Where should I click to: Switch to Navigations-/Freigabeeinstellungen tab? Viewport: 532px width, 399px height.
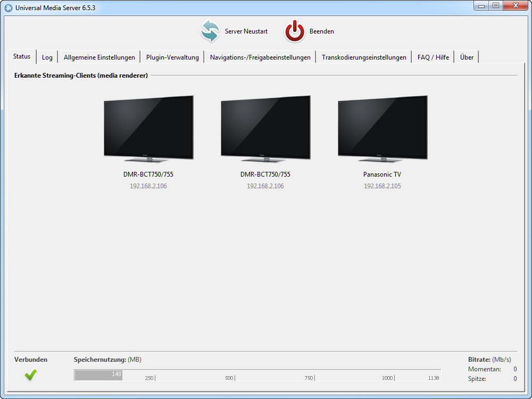coord(260,57)
